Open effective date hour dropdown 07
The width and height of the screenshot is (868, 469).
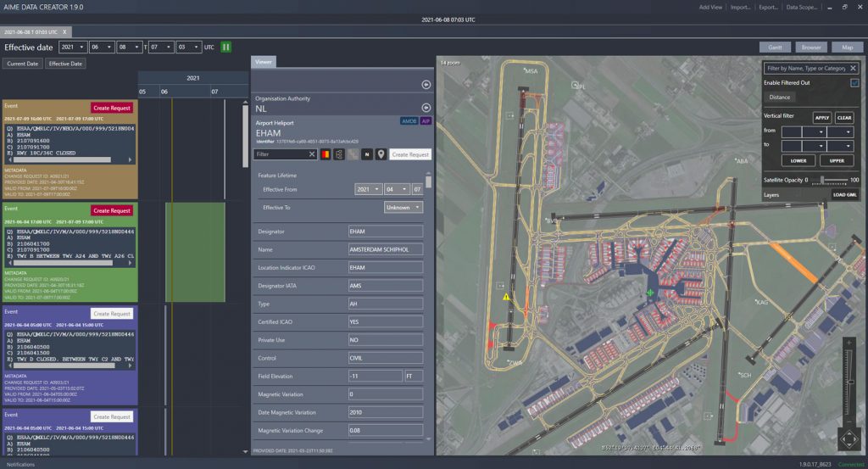point(161,47)
